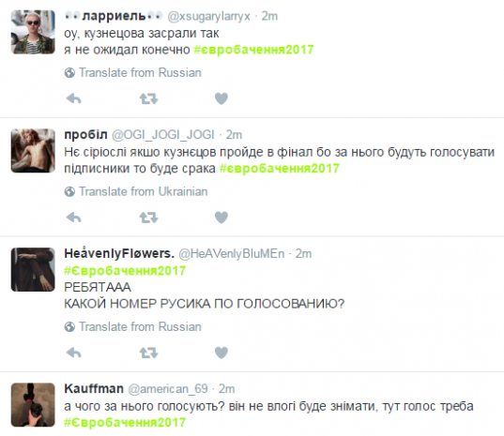
Task: Click Translate from Ukrainian link
Action: pos(136,191)
